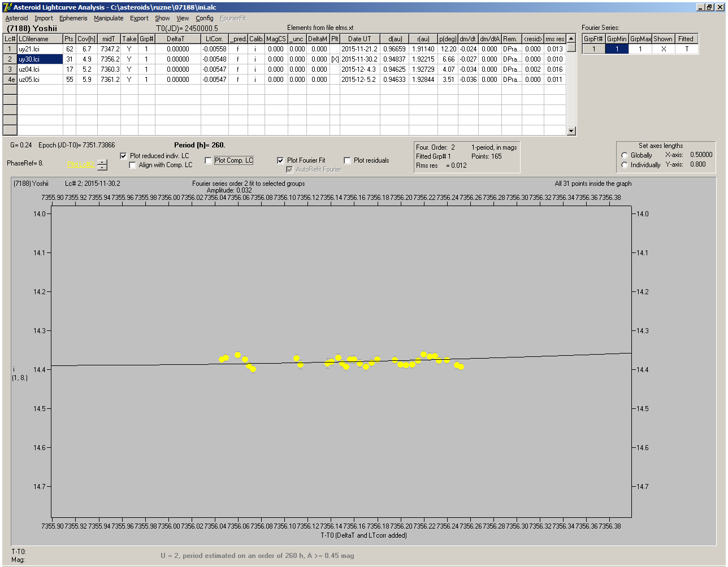
Task: Click the Pts column header
Action: tap(69, 39)
